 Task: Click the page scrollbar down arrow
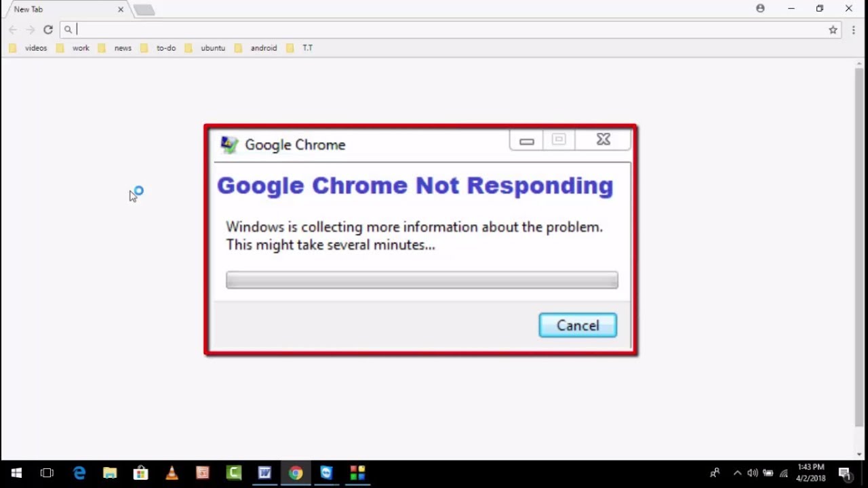pyautogui.click(x=860, y=454)
